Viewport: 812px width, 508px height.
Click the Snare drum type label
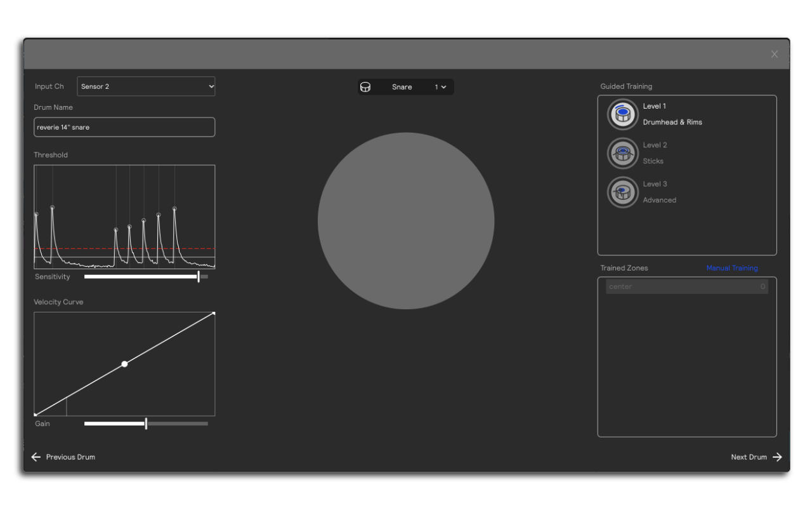402,87
